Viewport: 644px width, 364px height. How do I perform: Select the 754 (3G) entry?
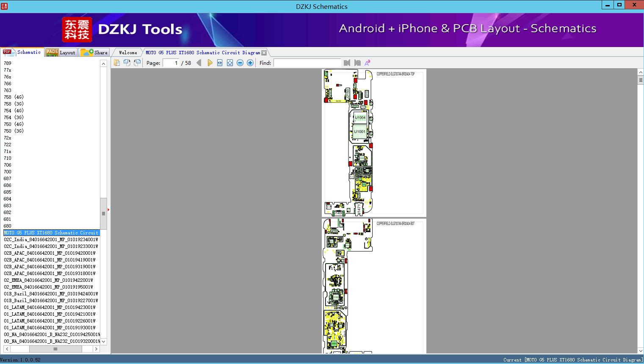pos(14,117)
